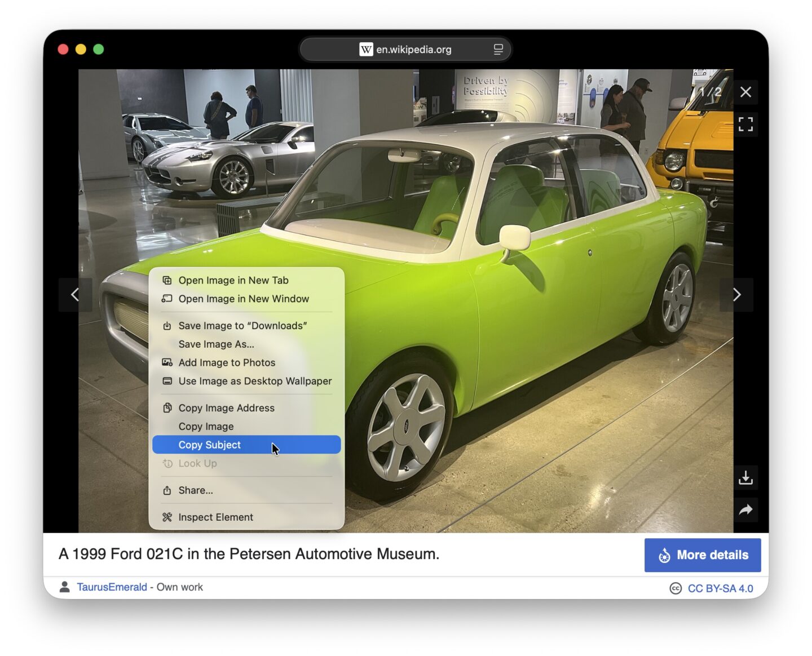This screenshot has width=812, height=656.
Task: Close the media viewer with X icon
Action: [745, 92]
